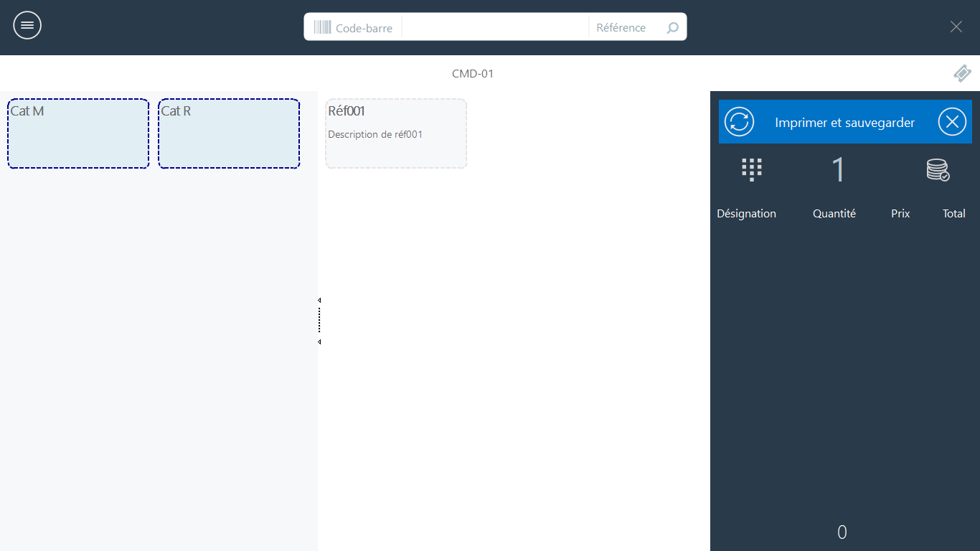Click the circular refresh arrows icon
980x551 pixels.
click(739, 122)
